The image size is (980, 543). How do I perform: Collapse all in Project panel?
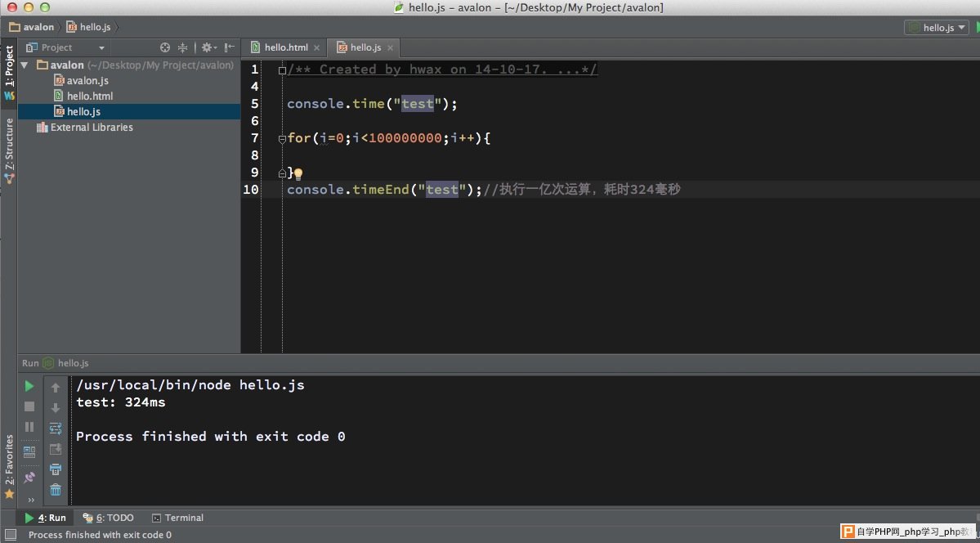[182, 47]
